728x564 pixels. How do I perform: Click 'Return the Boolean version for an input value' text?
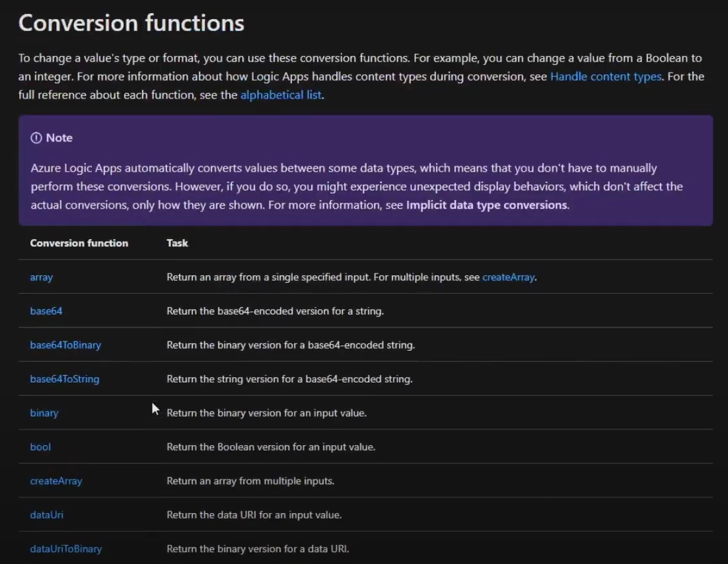[x=271, y=446]
